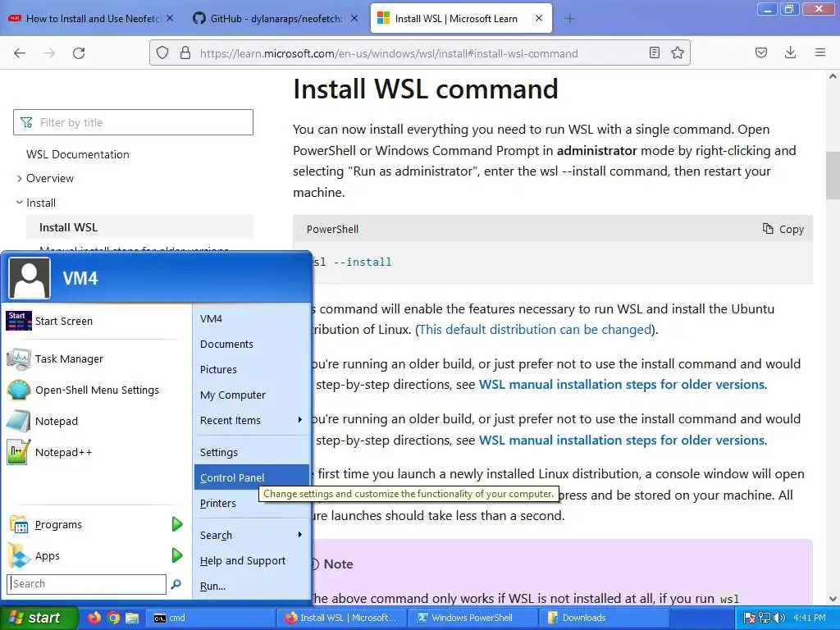Open My Computer from Start menu

[x=251, y=395]
